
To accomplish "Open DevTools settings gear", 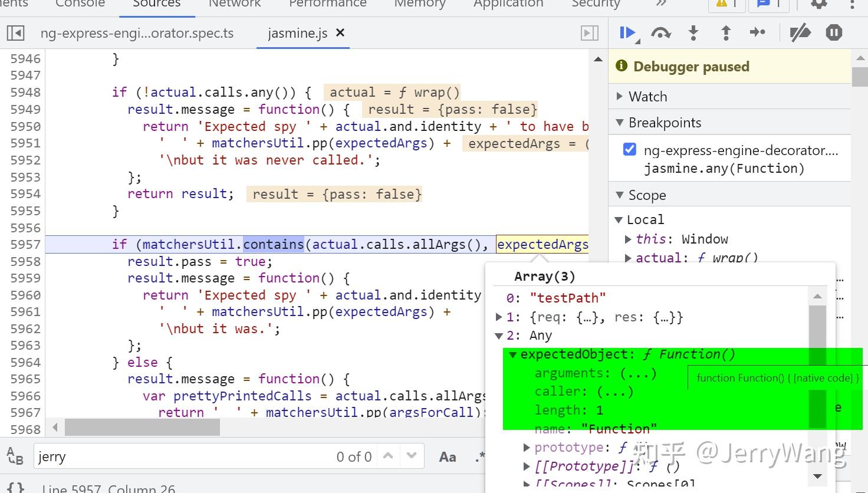I will 819,4.
